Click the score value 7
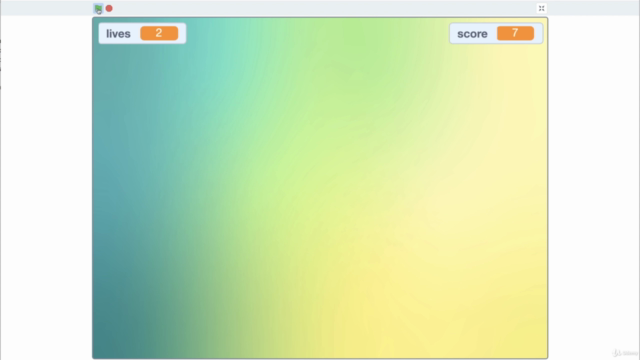 (515, 33)
